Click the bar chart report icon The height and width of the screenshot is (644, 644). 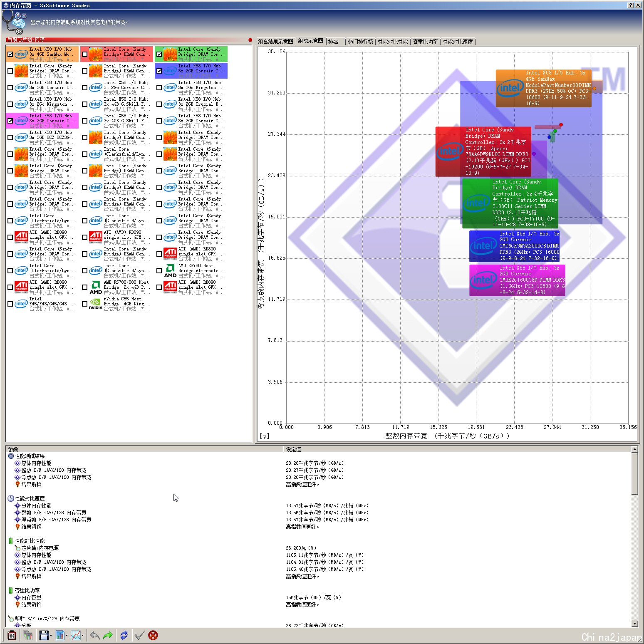pyautogui.click(x=60, y=635)
